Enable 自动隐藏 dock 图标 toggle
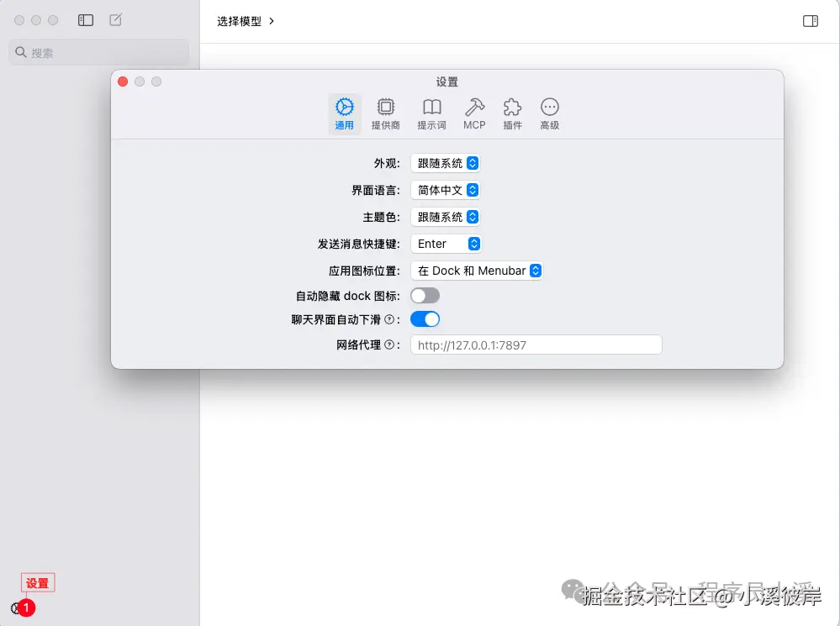Screen dimensions: 840x626 click(x=425, y=295)
